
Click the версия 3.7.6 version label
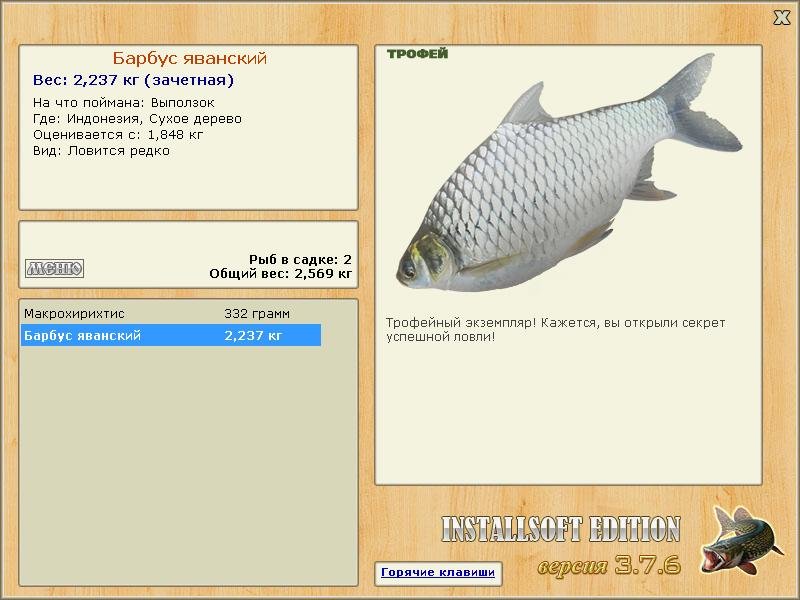(x=609, y=565)
